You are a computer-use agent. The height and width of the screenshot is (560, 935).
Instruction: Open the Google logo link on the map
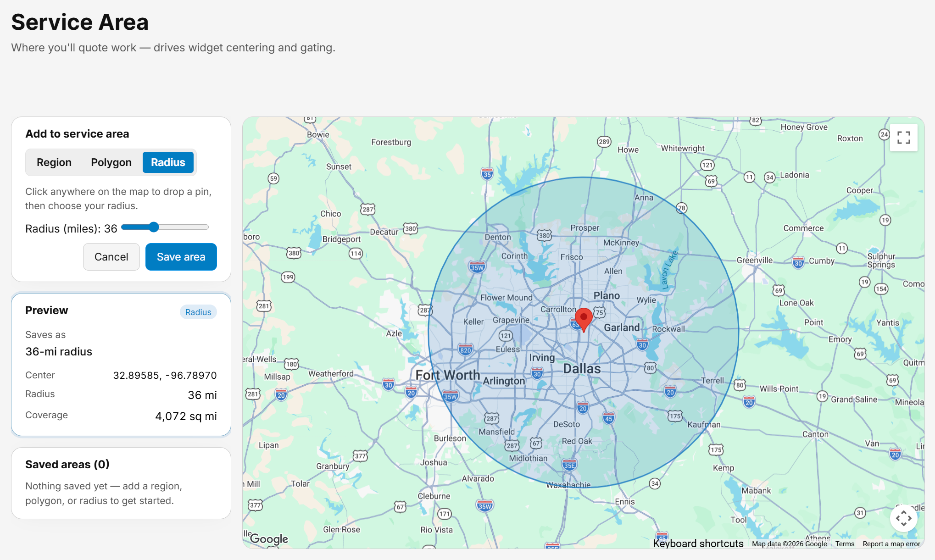pyautogui.click(x=269, y=539)
